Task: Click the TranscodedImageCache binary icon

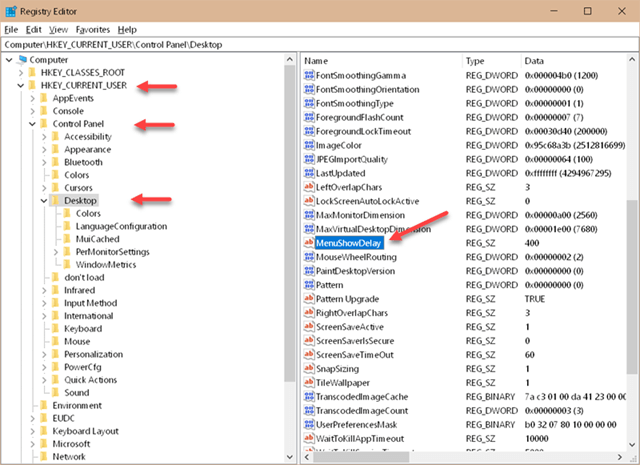Action: (x=309, y=396)
